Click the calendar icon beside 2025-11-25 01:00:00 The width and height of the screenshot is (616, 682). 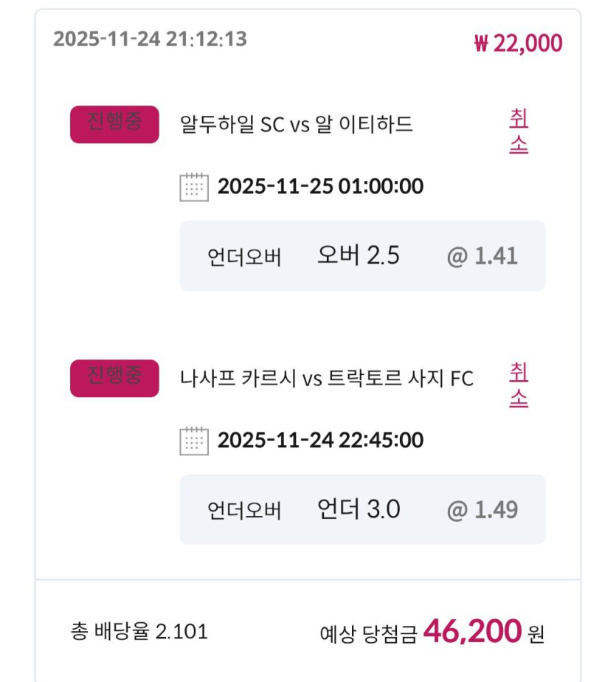[194, 187]
